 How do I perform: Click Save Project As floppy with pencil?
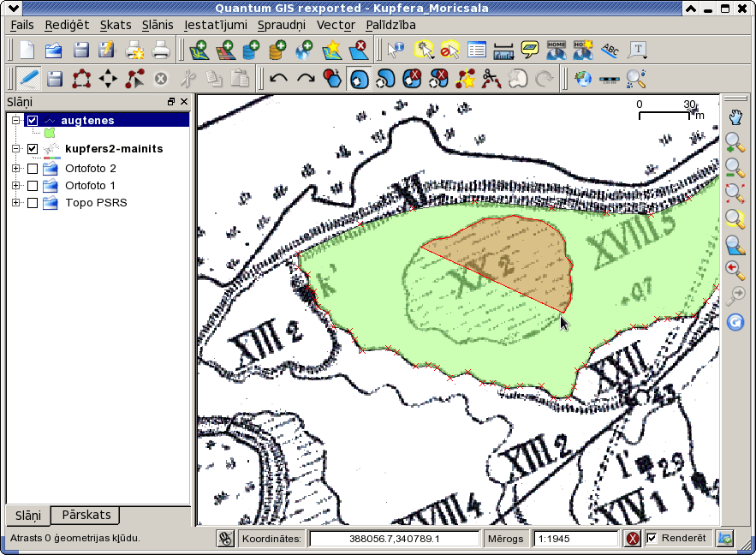tap(106, 50)
